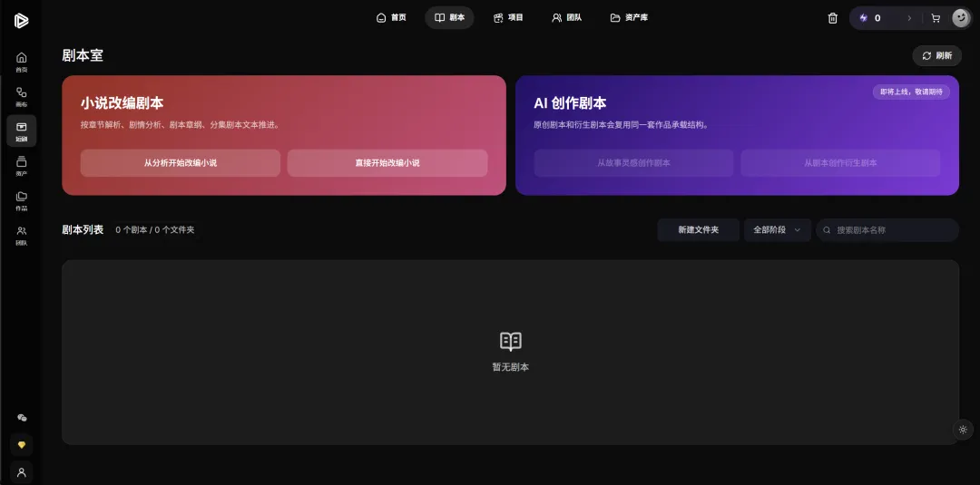Image resolution: width=980 pixels, height=485 pixels.
Task: Switch to the 项目 projects tab
Action: pyautogui.click(x=508, y=17)
